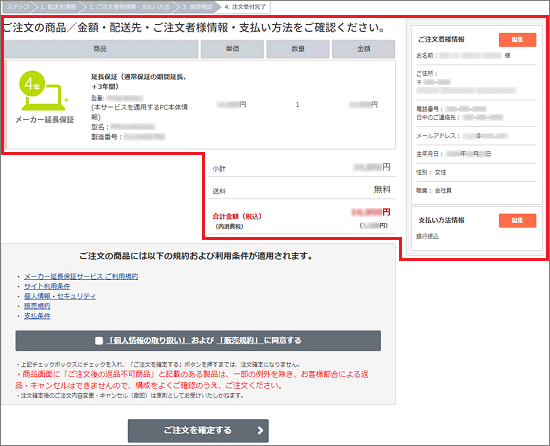Viewport: 550px width, 446px height.
Task: Open 「個人情報の取り扱い」 link in the agreement bar
Action: point(148,340)
